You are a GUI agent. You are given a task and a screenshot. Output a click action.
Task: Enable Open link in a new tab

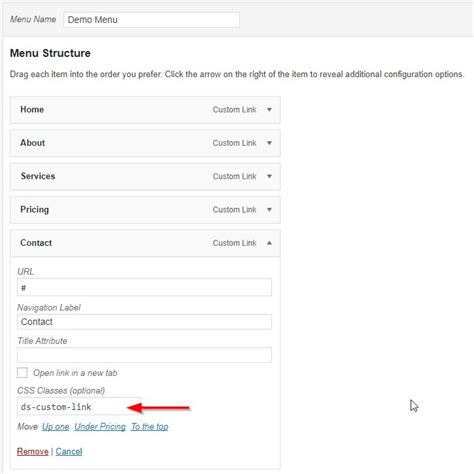(22, 373)
